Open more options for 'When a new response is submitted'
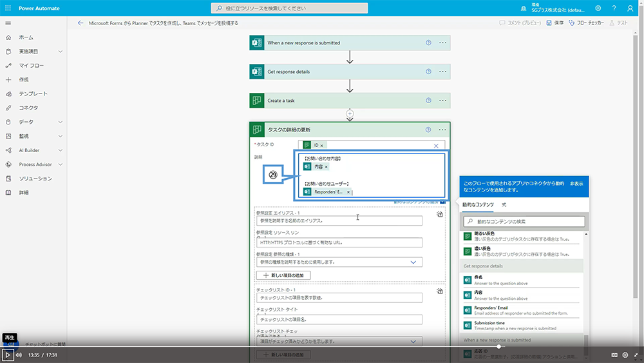 [442, 43]
